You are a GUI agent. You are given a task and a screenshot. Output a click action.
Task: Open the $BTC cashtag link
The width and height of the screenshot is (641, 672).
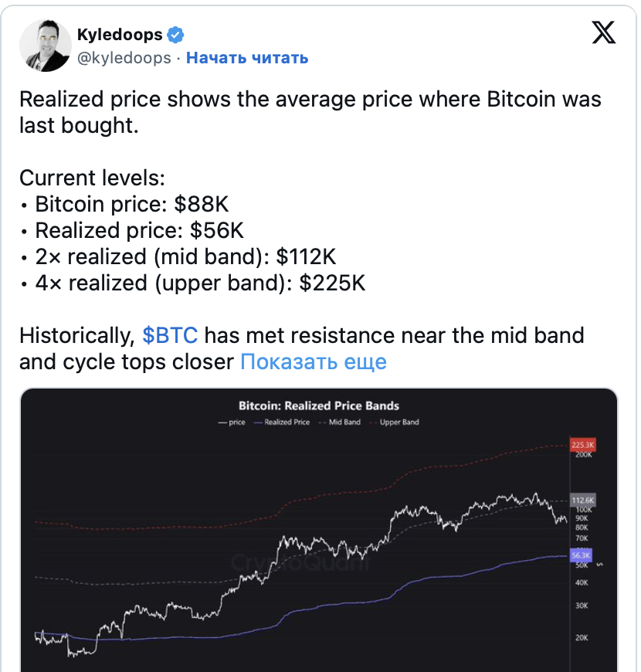tap(170, 335)
